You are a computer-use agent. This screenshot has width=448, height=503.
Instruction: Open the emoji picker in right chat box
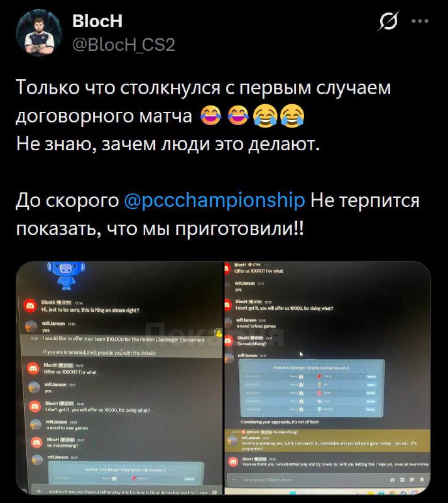pyautogui.click(x=422, y=479)
